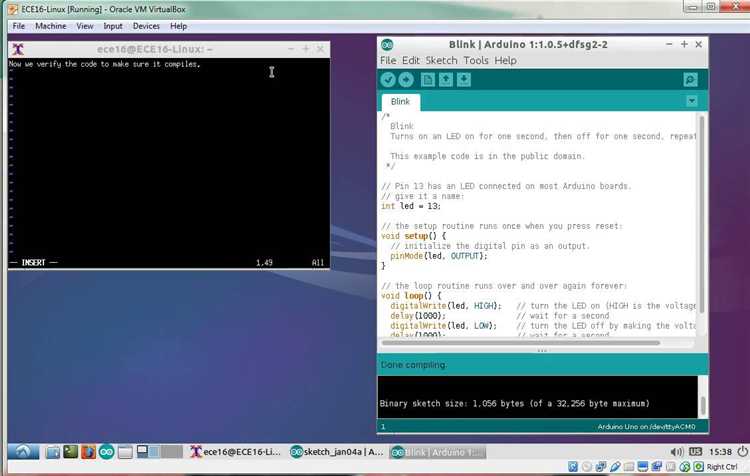The width and height of the screenshot is (750, 476).
Task: Click the Open sketch up-arrow icon
Action: 446,80
